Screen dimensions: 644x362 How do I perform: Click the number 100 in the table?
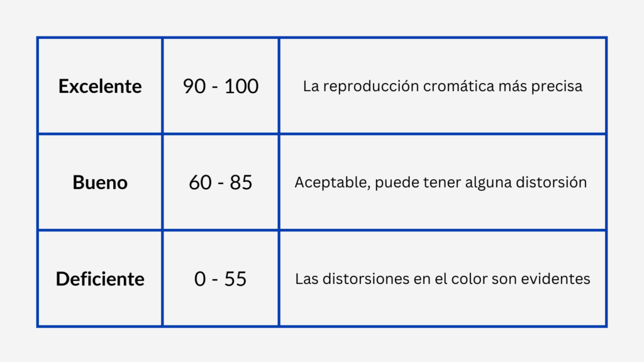(241, 86)
